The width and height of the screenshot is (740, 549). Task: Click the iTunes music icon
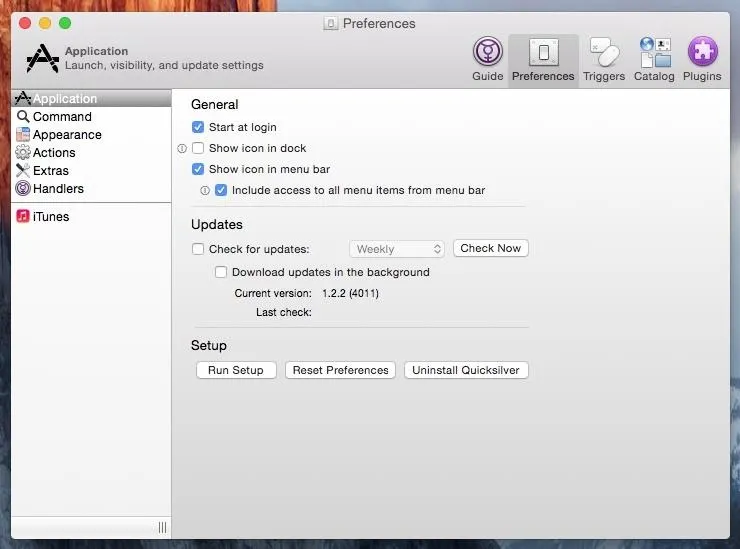[23, 216]
